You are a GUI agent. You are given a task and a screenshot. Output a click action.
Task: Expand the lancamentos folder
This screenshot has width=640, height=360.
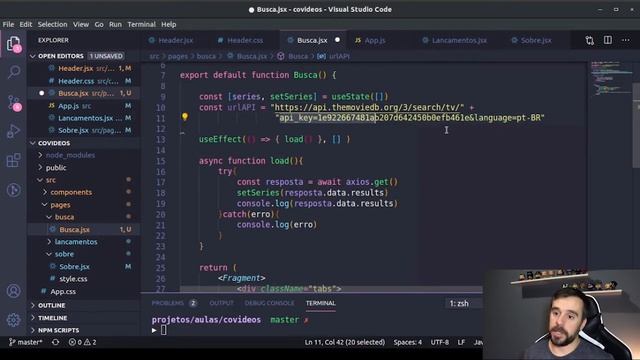pyautogui.click(x=84, y=242)
